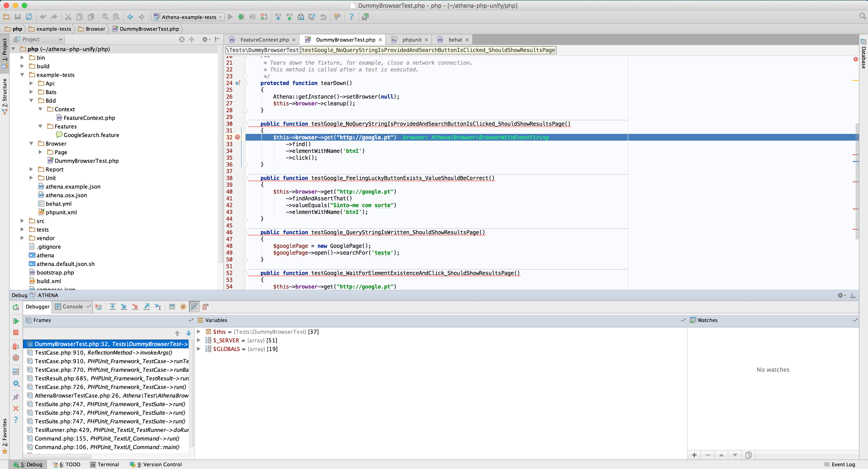Click the Find magnifier icon in the toolbar
Viewport: 868px width, 469px height.
(105, 17)
